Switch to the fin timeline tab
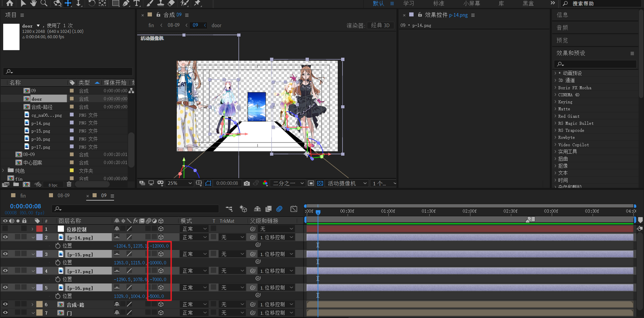This screenshot has width=644, height=318. [23, 196]
